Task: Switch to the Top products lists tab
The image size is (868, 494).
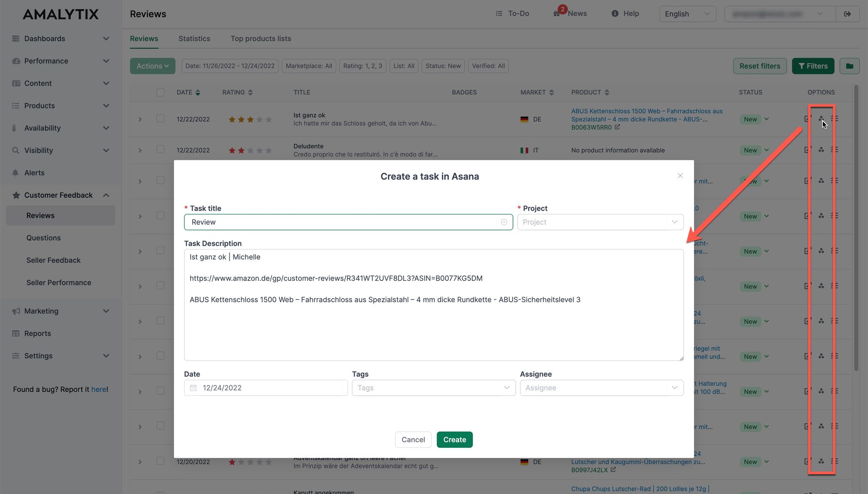Action: (261, 39)
